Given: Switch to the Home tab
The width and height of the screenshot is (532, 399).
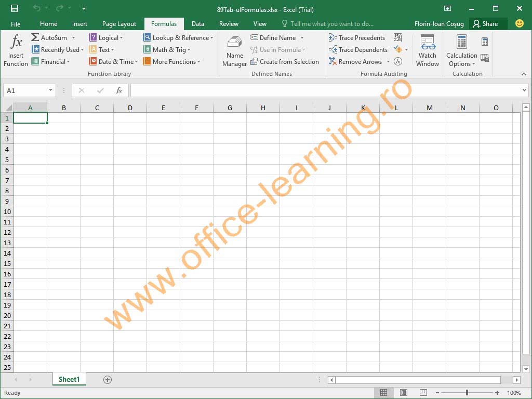Looking at the screenshot, I should click(x=48, y=24).
